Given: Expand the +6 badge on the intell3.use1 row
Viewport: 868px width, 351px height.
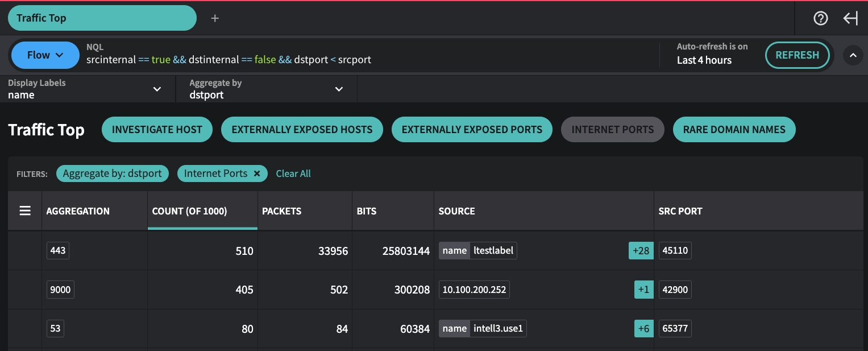Looking at the screenshot, I should (643, 328).
